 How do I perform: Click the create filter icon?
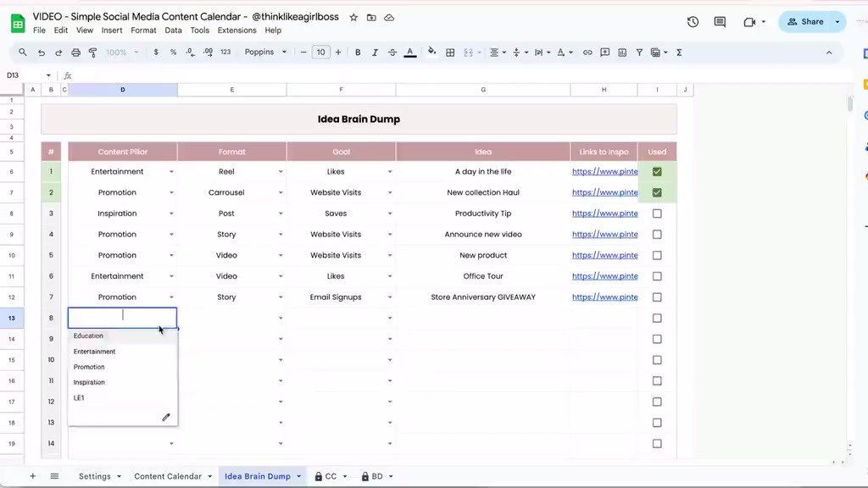639,53
